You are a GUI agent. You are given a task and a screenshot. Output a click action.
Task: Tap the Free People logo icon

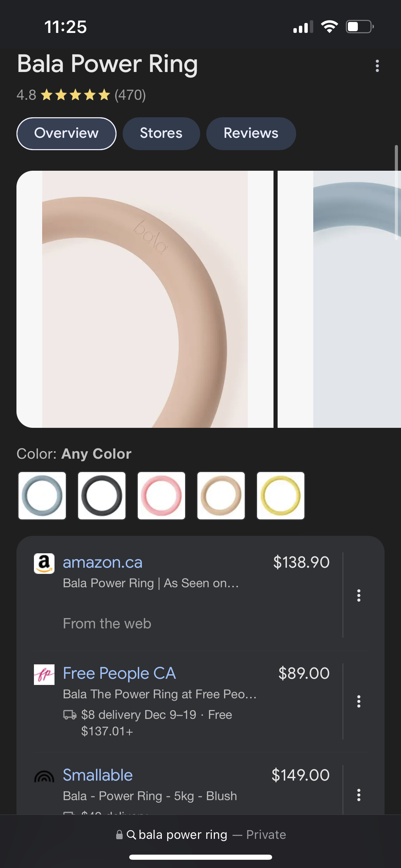point(44,674)
